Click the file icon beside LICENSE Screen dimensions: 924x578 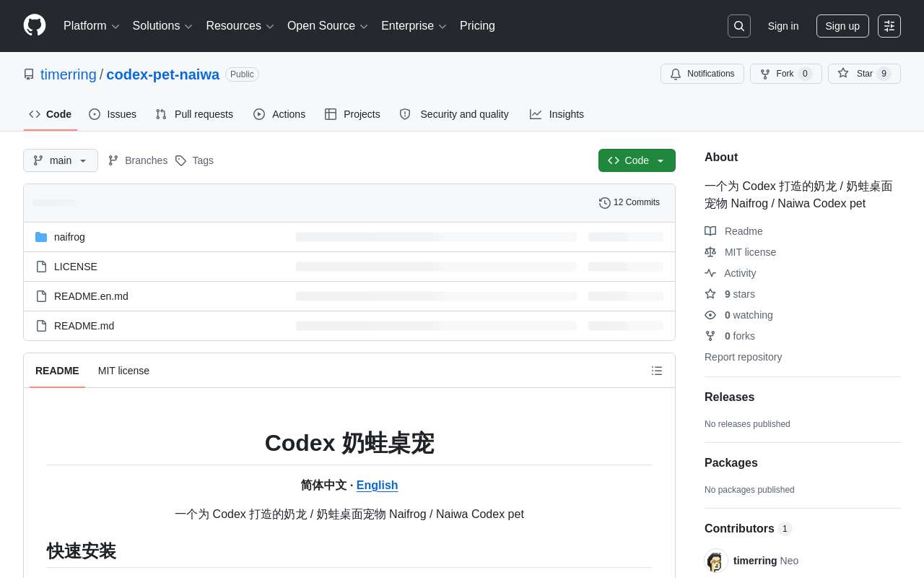point(41,267)
